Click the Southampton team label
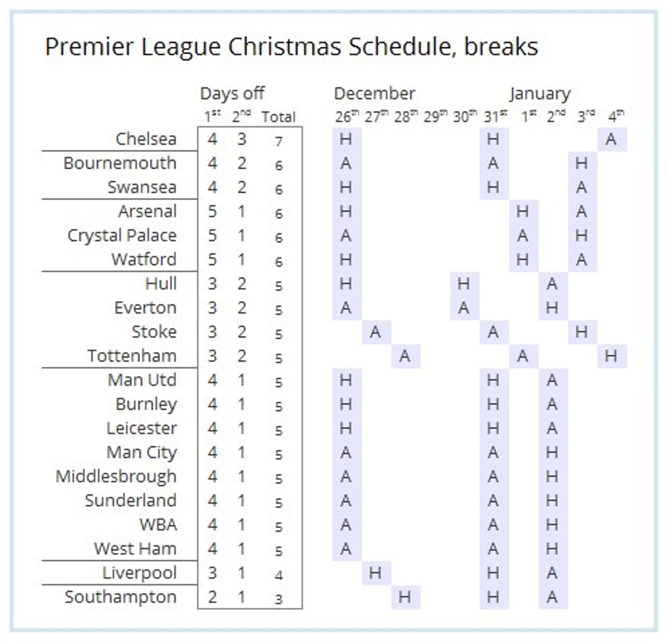The height and width of the screenshot is (644, 667). [121, 597]
